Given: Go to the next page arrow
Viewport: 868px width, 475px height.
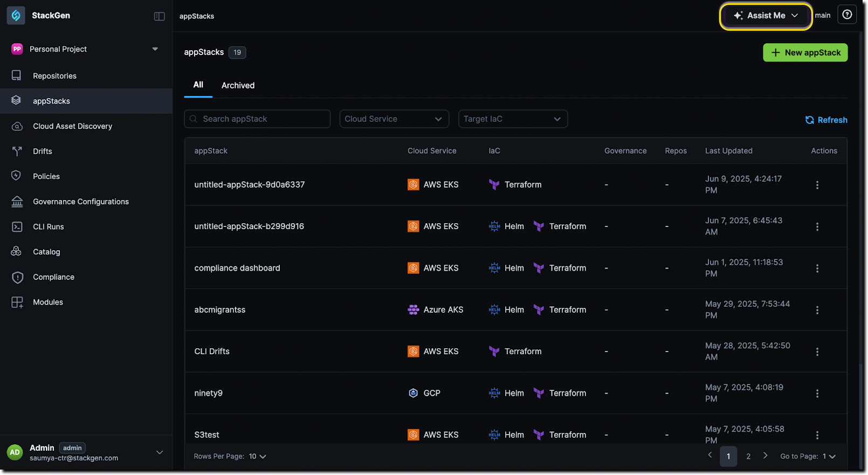Looking at the screenshot, I should pyautogui.click(x=765, y=456).
